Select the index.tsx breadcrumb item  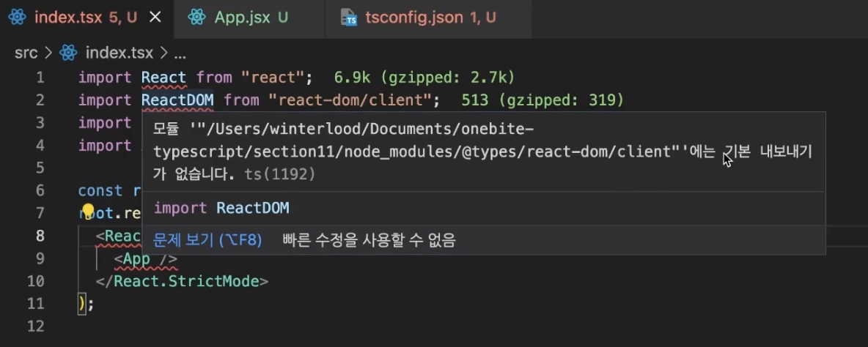point(119,53)
